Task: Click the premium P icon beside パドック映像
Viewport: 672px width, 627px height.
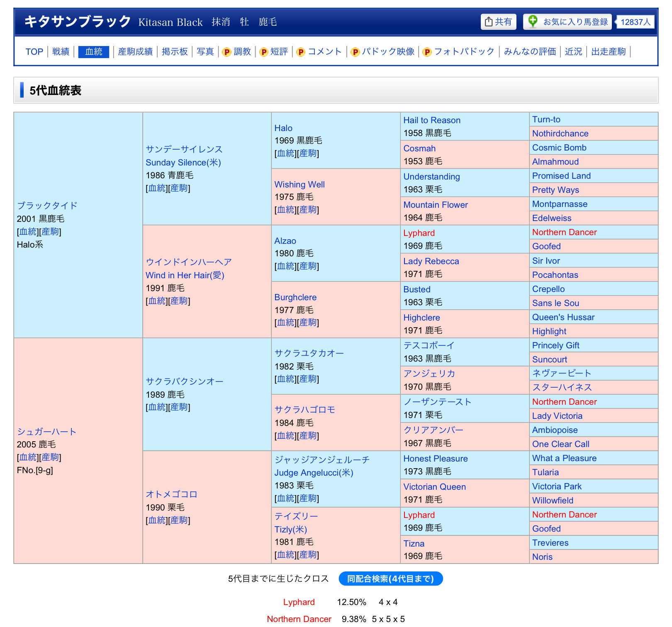Action: (355, 52)
